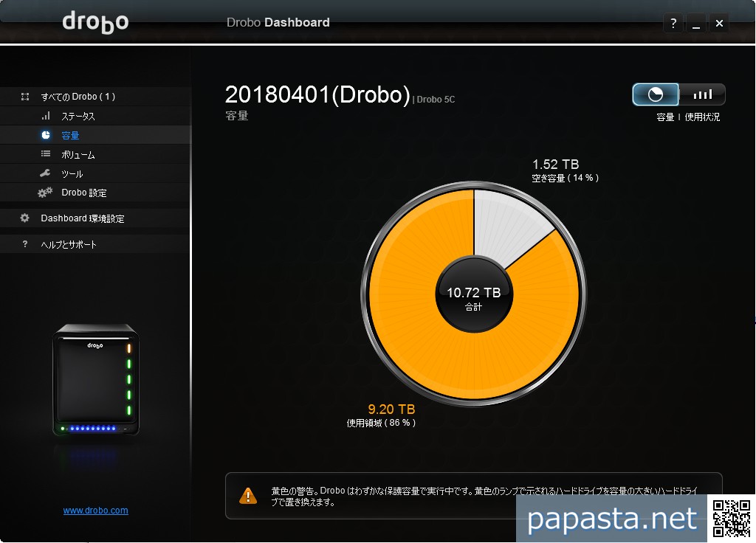
Task: Click the wrench tools icon in sidebar
Action: pyautogui.click(x=46, y=173)
